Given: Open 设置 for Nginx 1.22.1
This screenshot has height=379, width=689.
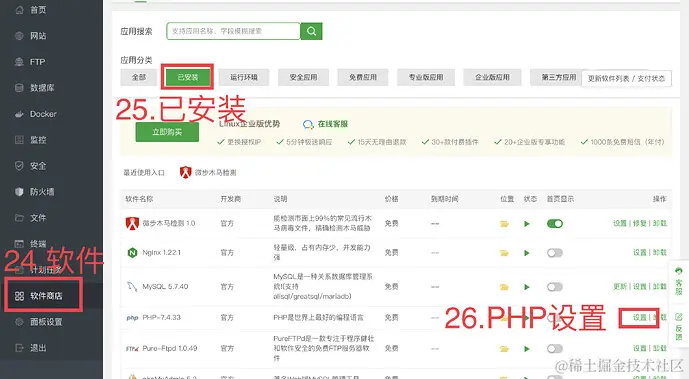Looking at the screenshot, I should [639, 253].
